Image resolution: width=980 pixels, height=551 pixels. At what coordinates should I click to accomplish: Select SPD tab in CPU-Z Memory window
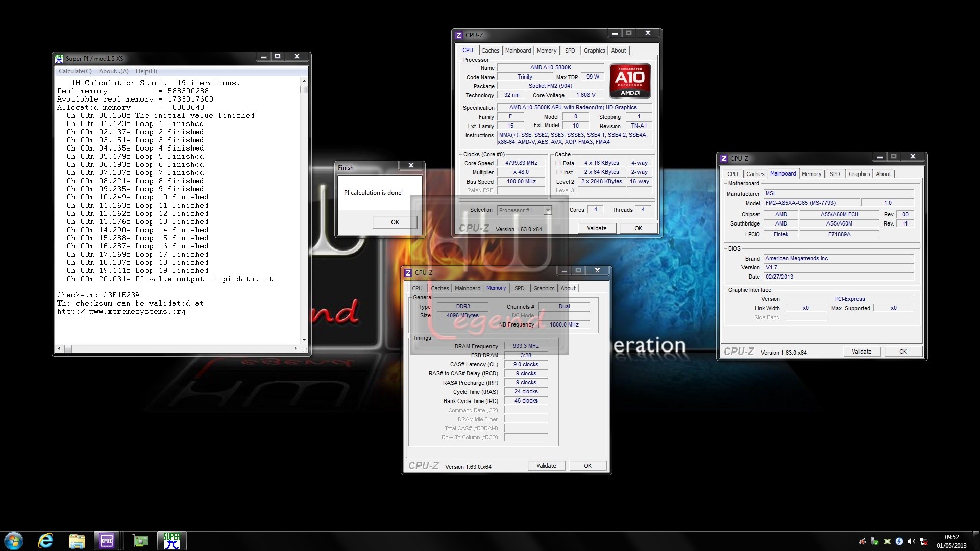coord(520,288)
